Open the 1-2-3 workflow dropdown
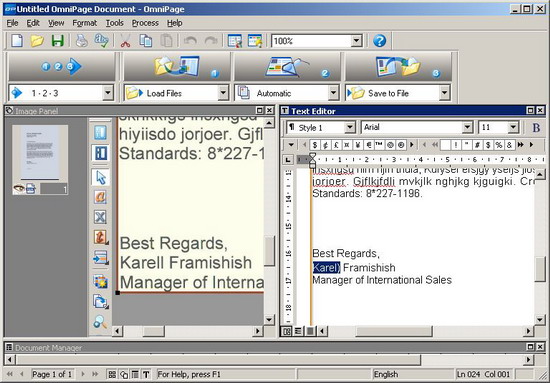 point(108,93)
